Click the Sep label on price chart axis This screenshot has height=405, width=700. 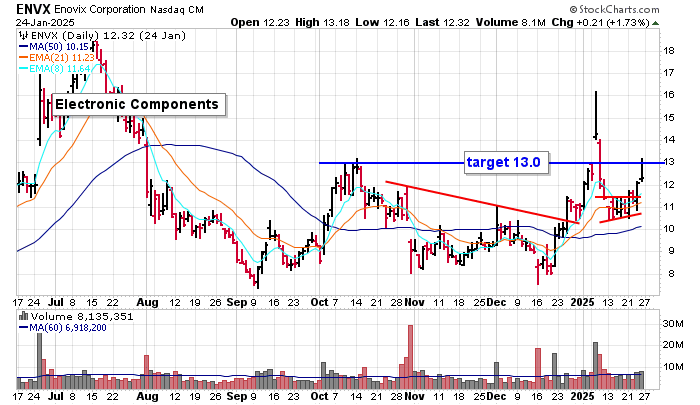tap(237, 302)
